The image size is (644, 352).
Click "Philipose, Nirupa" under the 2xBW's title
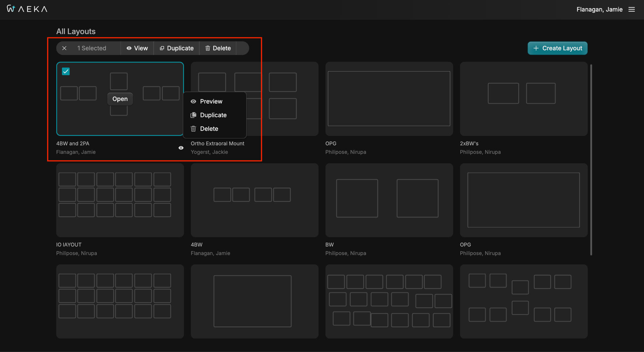[x=480, y=152]
